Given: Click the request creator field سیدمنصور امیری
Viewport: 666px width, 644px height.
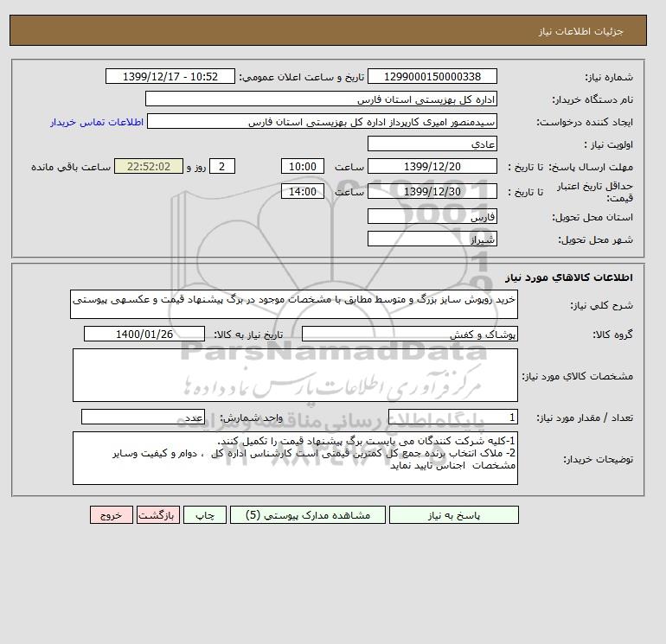Looking at the screenshot, I should (322, 121).
